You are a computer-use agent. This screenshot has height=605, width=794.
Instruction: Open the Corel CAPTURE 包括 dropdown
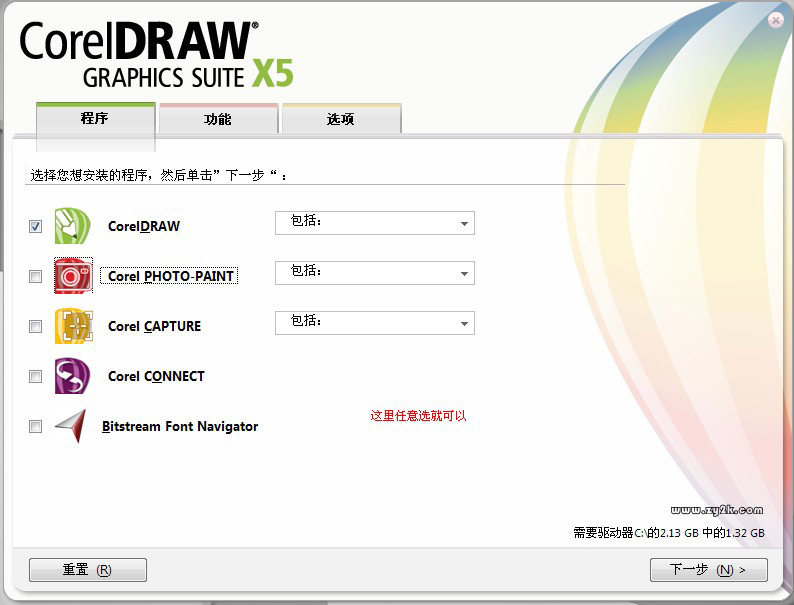pyautogui.click(x=375, y=323)
